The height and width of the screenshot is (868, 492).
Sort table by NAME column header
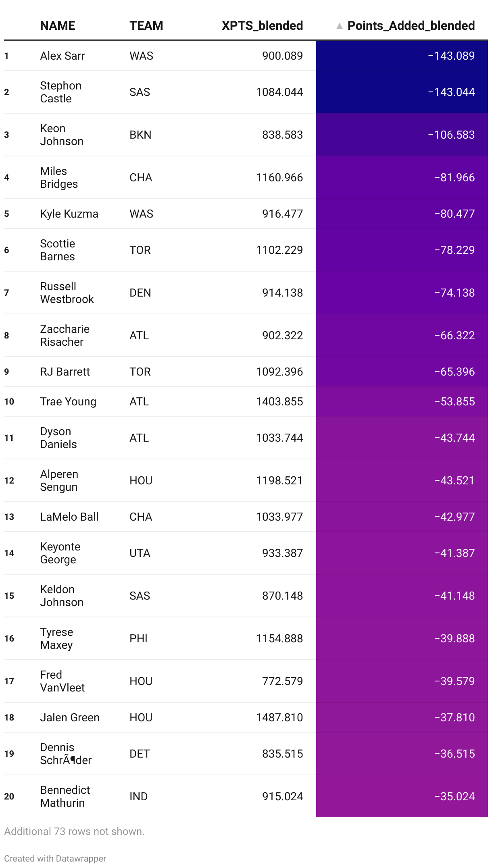(x=58, y=26)
